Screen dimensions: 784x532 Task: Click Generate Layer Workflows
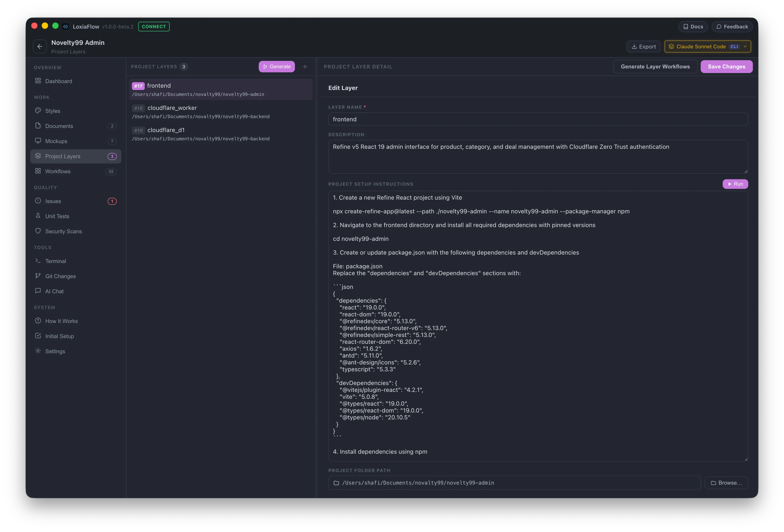click(x=655, y=67)
